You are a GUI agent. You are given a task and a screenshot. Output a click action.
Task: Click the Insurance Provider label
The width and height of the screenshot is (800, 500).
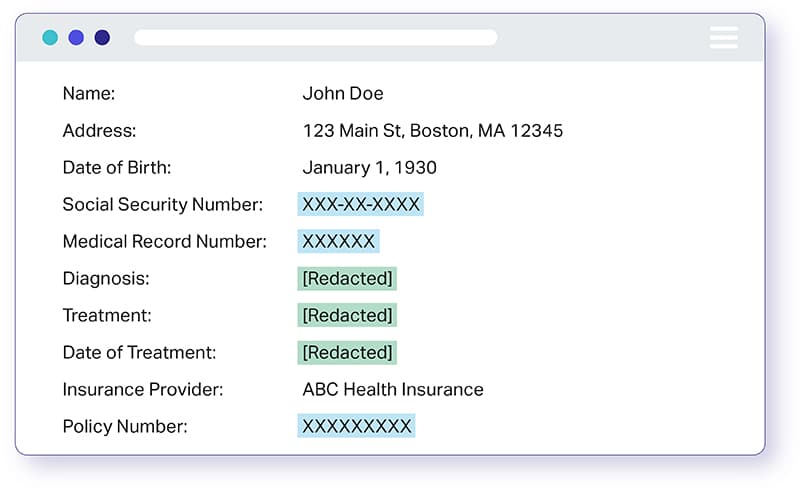pyautogui.click(x=142, y=389)
